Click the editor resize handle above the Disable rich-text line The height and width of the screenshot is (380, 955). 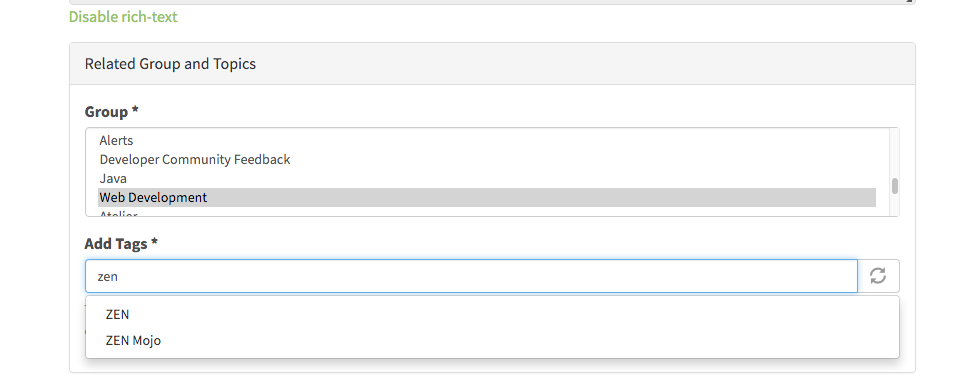coord(911,1)
